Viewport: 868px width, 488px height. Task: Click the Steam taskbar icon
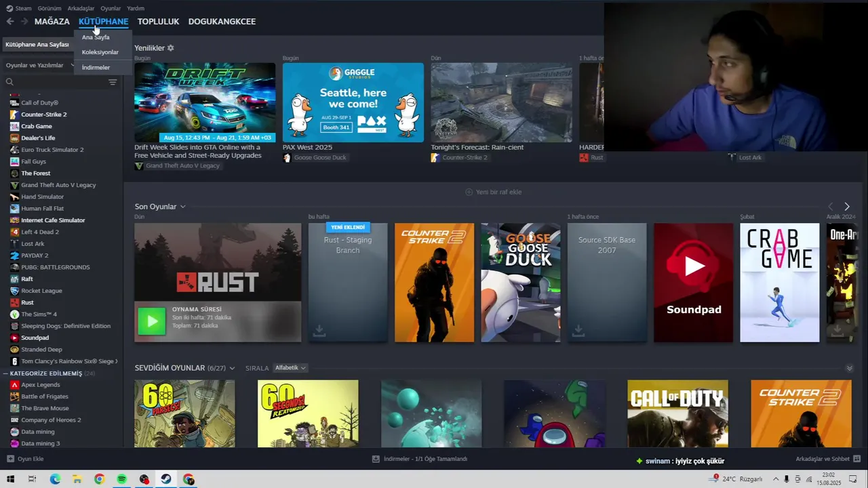[166, 479]
